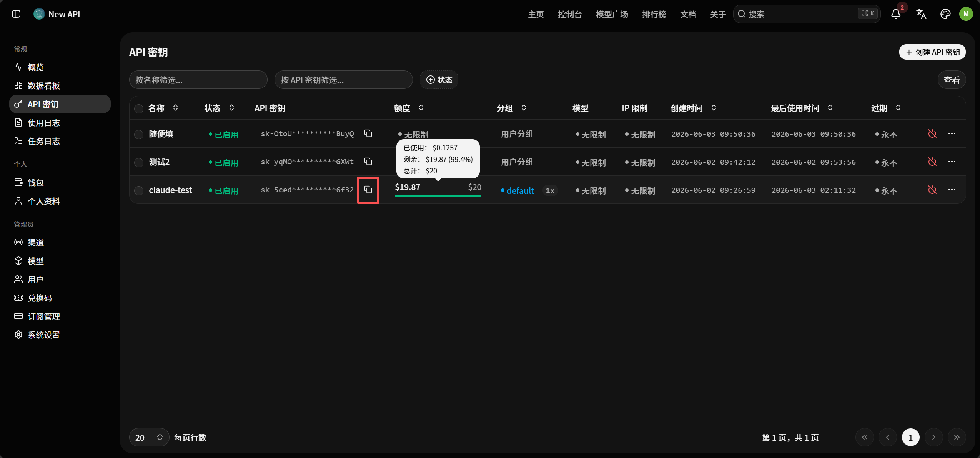Focus the top 搜索 box
The height and width of the screenshot is (458, 980).
(x=807, y=14)
